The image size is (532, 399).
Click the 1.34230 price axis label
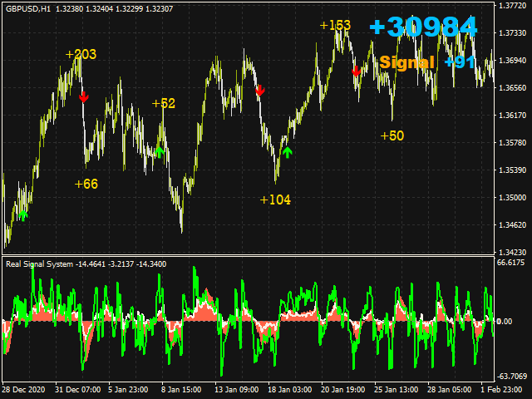click(x=512, y=252)
